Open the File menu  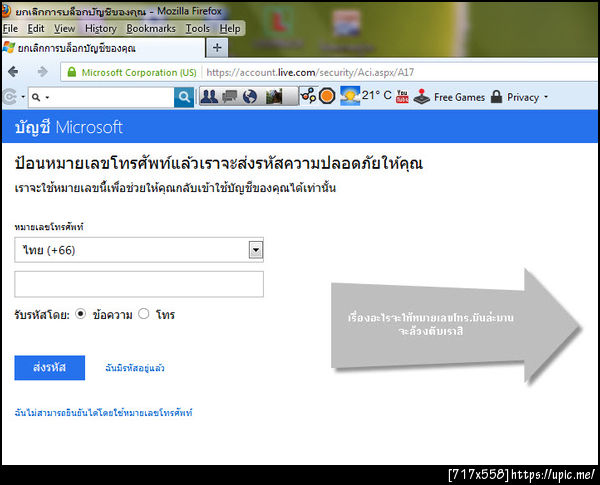tap(10, 29)
